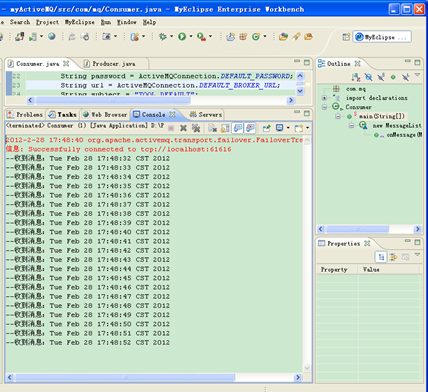Click the Run green play button

(182, 37)
